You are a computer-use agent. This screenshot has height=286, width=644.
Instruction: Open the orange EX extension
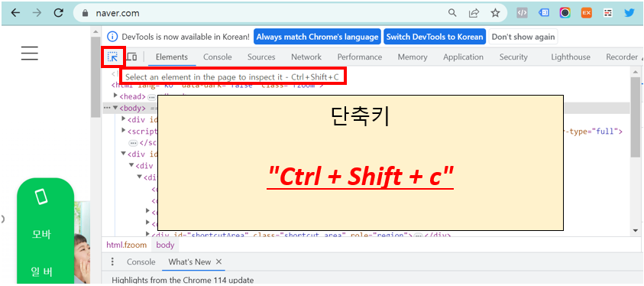click(x=587, y=13)
